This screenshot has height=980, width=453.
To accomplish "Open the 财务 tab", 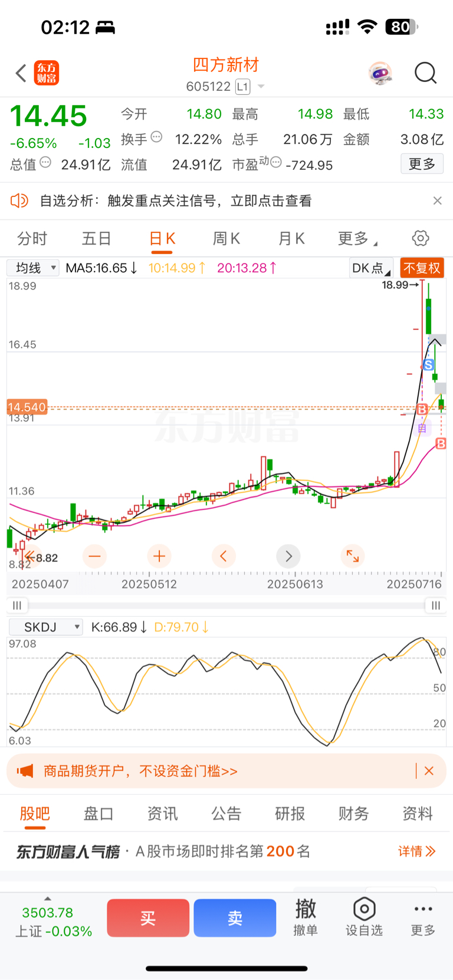I will [x=353, y=814].
